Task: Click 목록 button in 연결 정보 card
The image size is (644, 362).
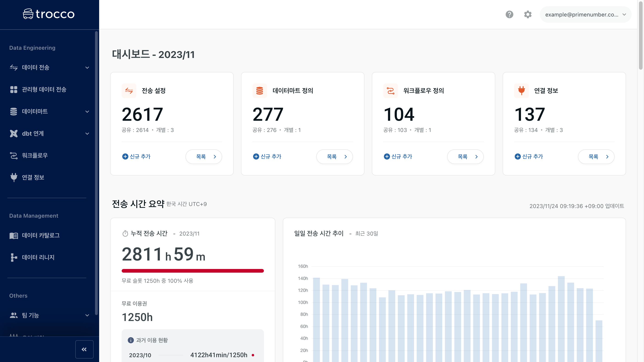Action: [596, 156]
